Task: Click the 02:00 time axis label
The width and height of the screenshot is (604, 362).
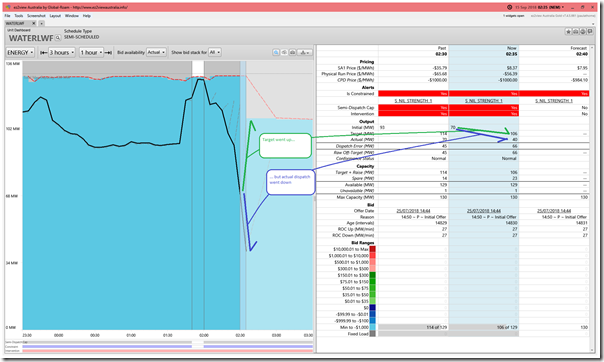Action: (204, 335)
